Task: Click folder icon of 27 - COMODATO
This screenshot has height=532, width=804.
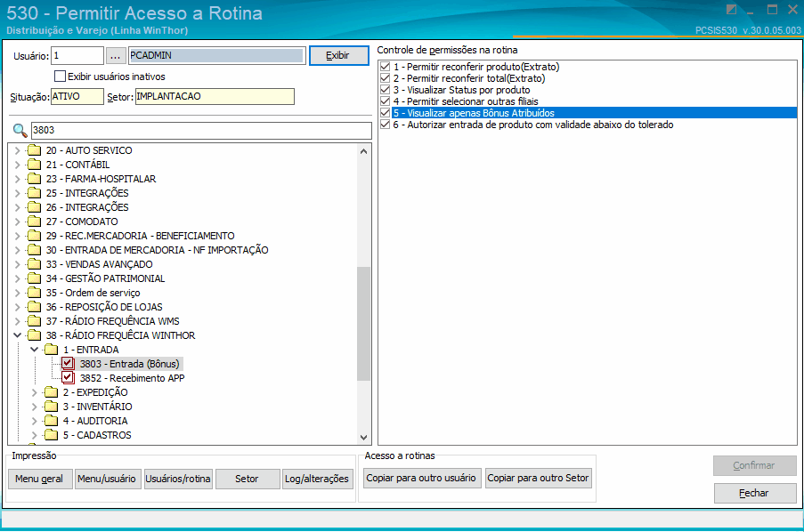Action: pyautogui.click(x=35, y=222)
